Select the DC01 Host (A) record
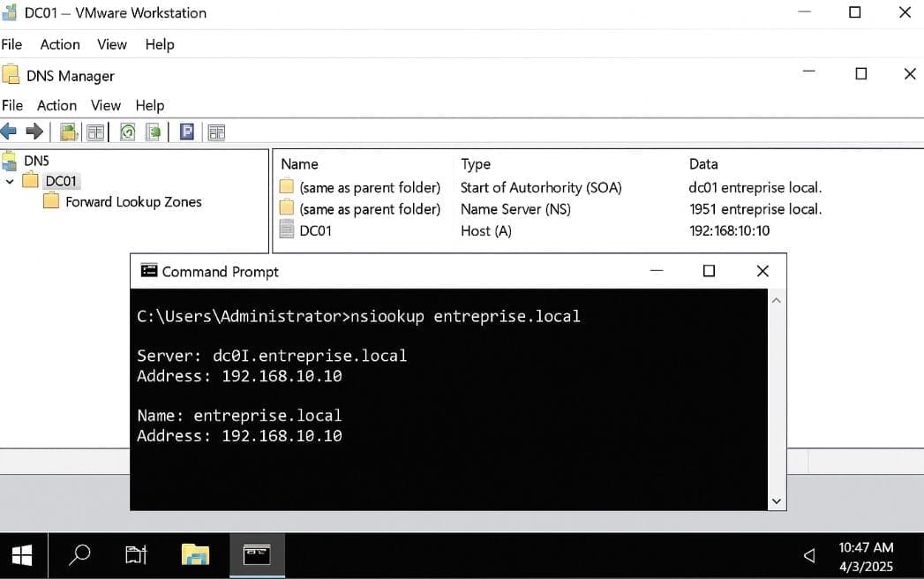 pos(315,230)
